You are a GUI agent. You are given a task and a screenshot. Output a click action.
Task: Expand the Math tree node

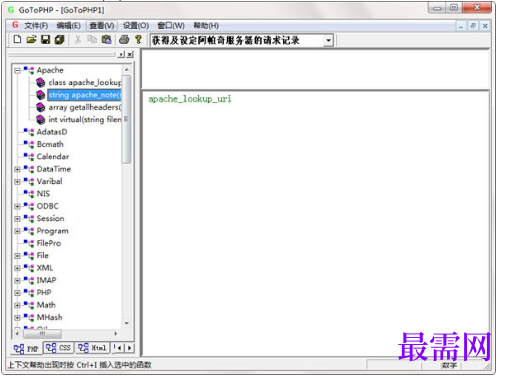(17, 305)
